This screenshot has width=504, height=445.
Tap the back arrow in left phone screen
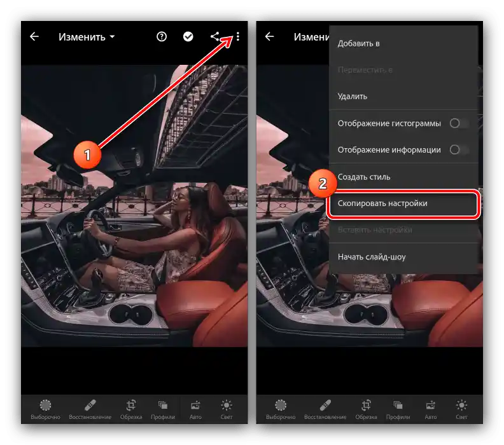point(34,37)
